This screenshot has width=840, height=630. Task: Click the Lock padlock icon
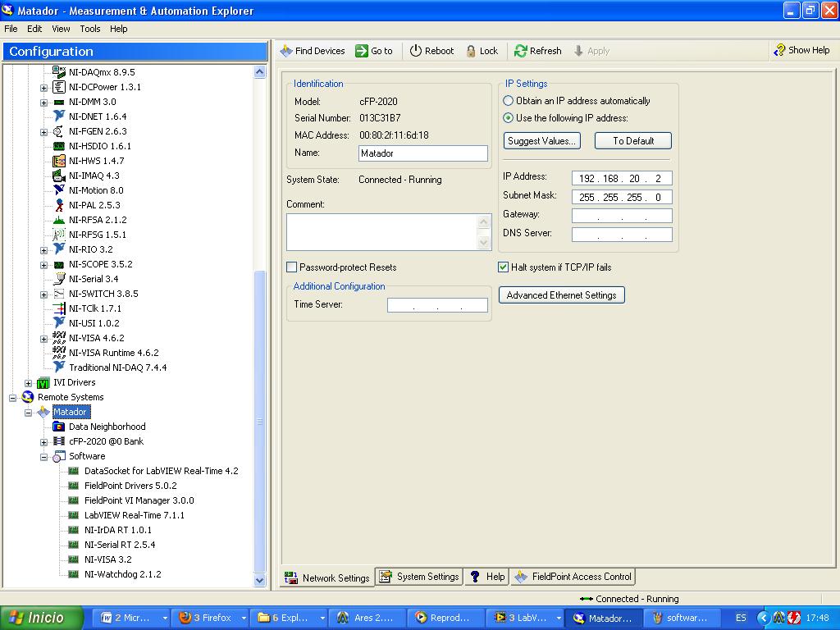(x=470, y=51)
